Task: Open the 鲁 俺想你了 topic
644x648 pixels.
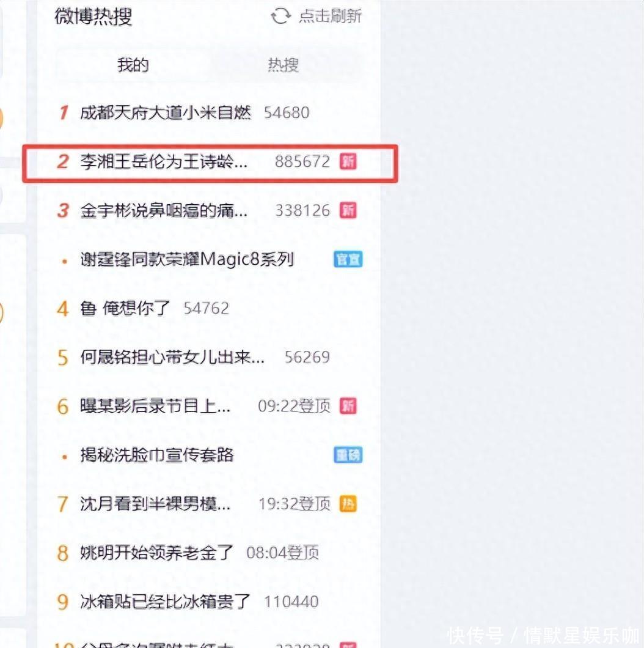Action: click(125, 308)
